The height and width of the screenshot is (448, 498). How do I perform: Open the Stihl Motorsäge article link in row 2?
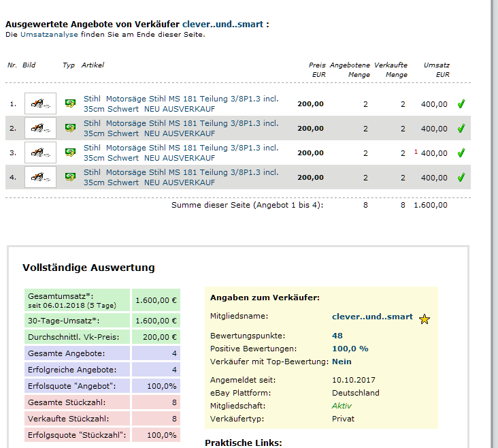click(181, 128)
